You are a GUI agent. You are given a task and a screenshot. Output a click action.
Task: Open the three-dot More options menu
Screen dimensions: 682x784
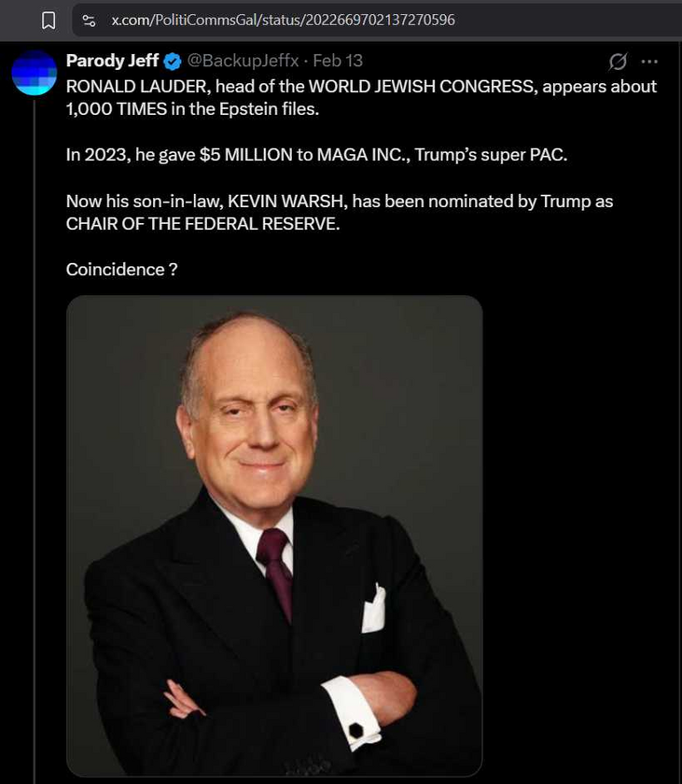point(649,62)
